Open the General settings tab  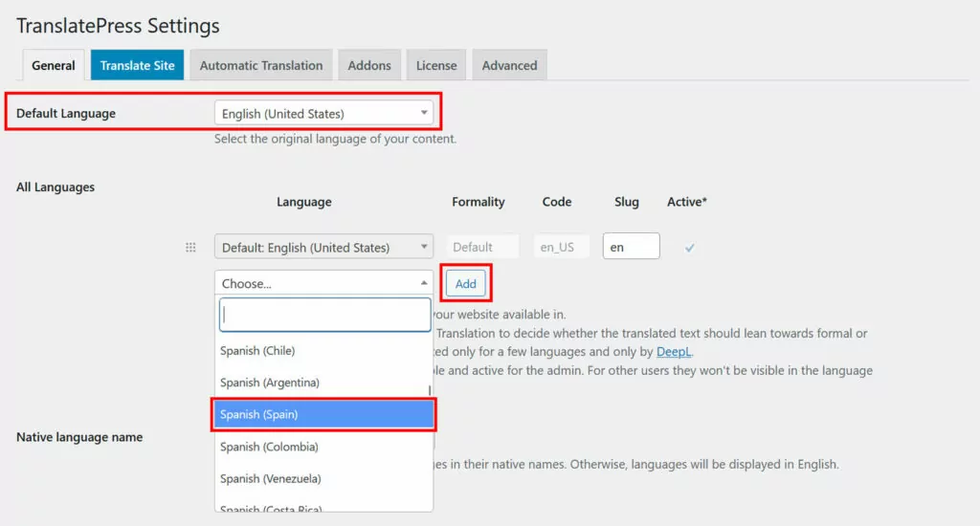(x=54, y=65)
